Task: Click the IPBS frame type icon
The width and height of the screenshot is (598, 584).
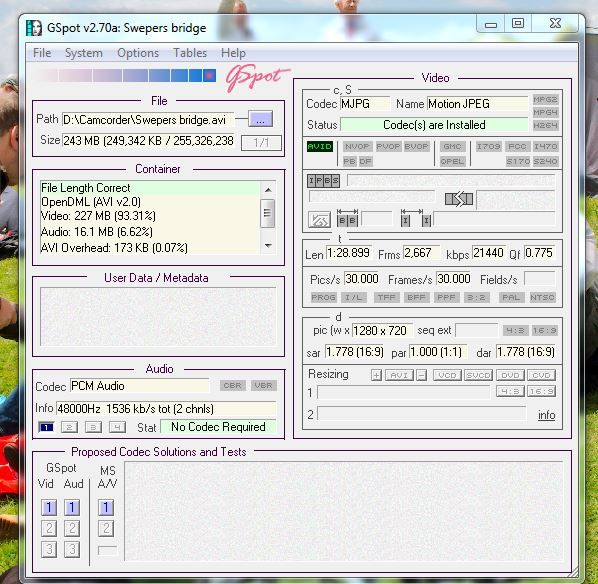Action: (x=323, y=180)
